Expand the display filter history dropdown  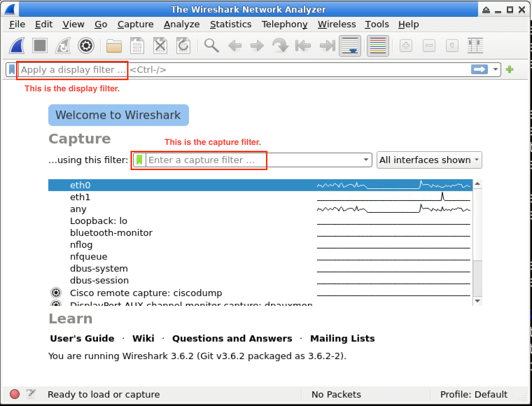point(496,69)
